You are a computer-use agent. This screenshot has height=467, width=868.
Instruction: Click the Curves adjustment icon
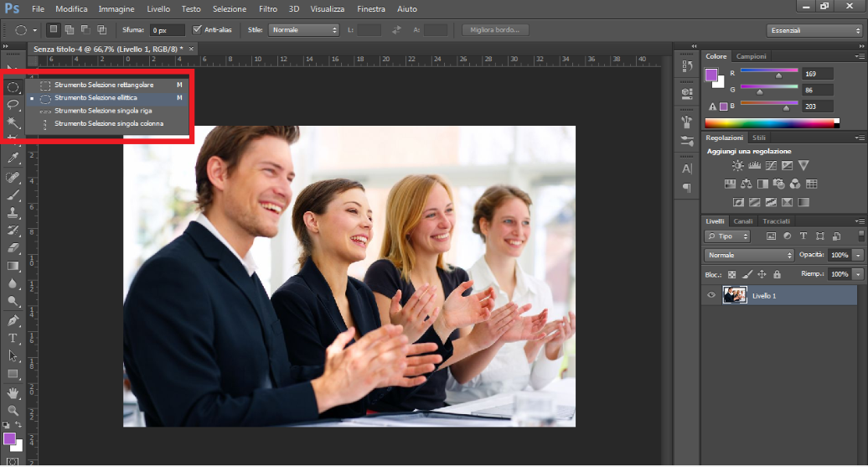tap(771, 165)
